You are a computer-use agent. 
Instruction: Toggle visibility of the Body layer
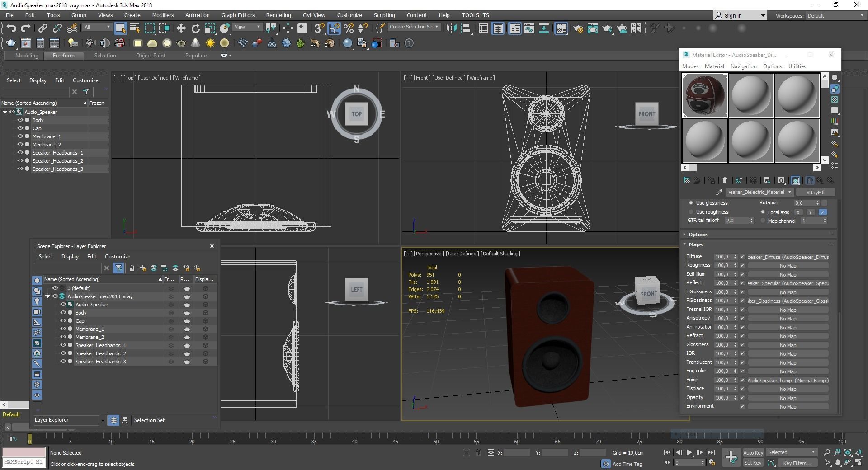coord(63,312)
